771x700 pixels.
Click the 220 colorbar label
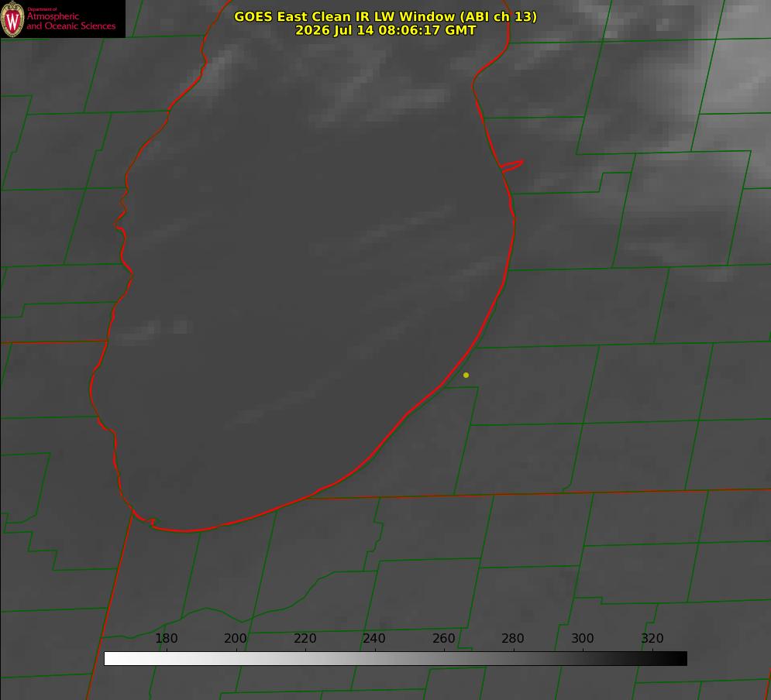pos(305,638)
